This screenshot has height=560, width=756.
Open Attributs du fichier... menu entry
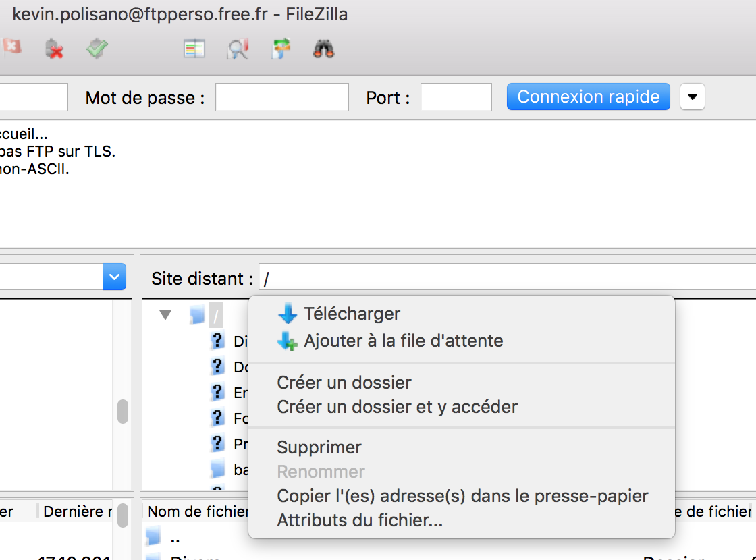point(462,520)
